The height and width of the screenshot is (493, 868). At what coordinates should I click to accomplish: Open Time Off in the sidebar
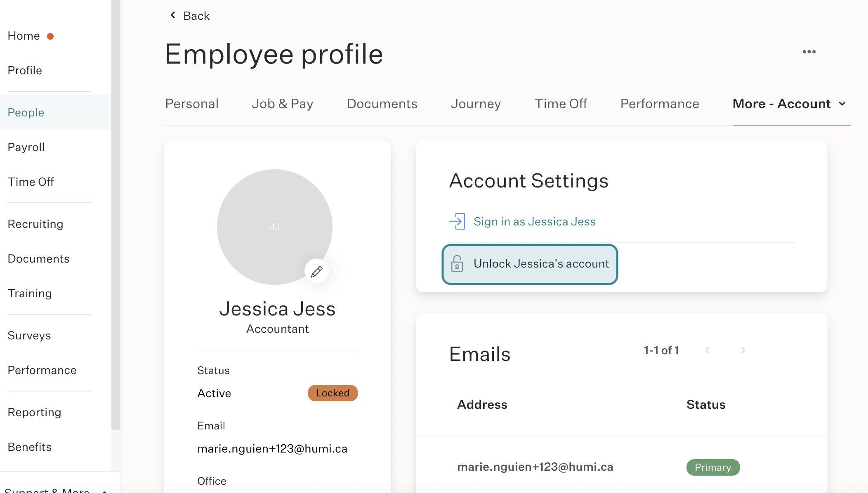click(31, 182)
